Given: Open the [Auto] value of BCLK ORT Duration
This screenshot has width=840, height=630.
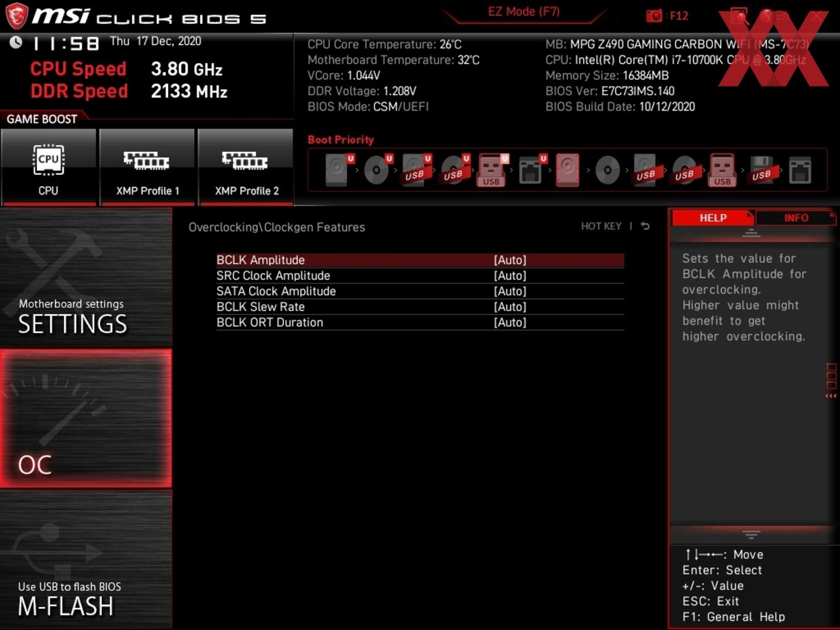Looking at the screenshot, I should (x=510, y=322).
